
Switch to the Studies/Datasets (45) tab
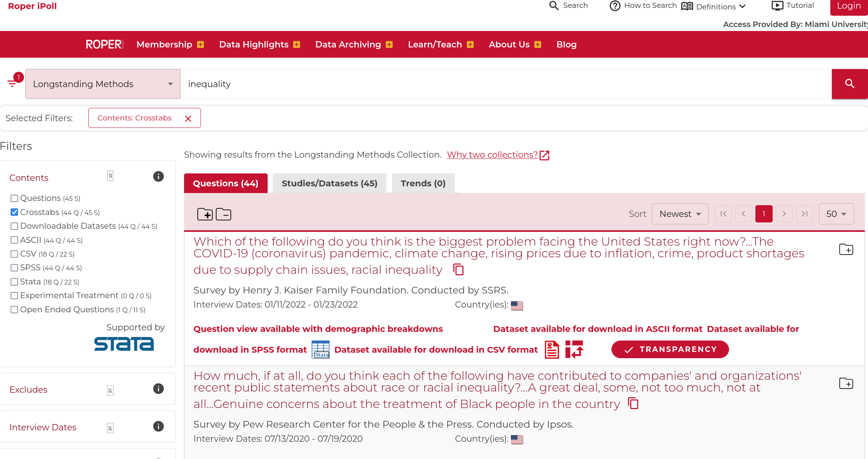point(329,183)
